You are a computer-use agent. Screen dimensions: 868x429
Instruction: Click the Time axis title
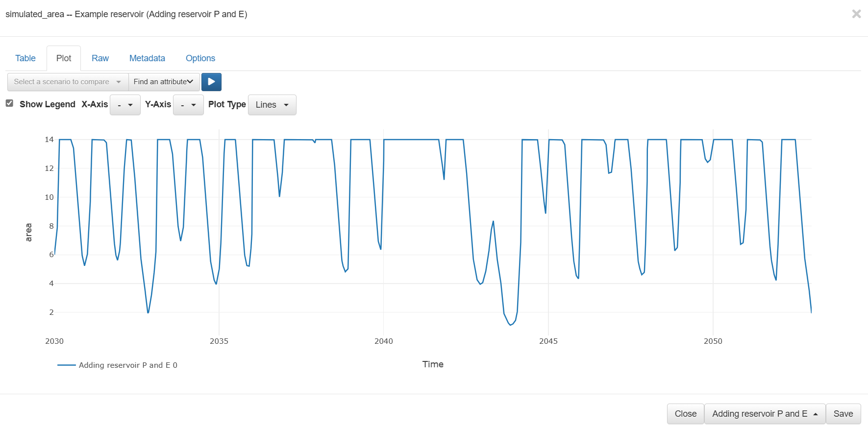tap(433, 364)
